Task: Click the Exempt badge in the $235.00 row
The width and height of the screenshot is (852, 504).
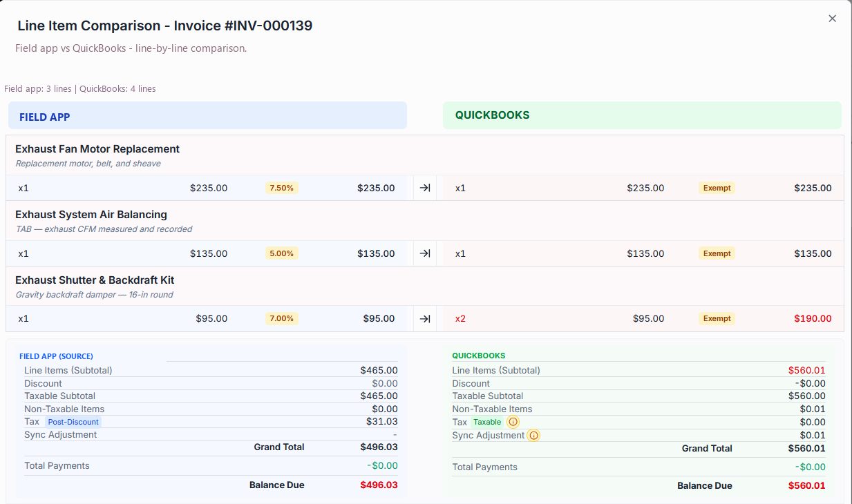Action: click(717, 188)
